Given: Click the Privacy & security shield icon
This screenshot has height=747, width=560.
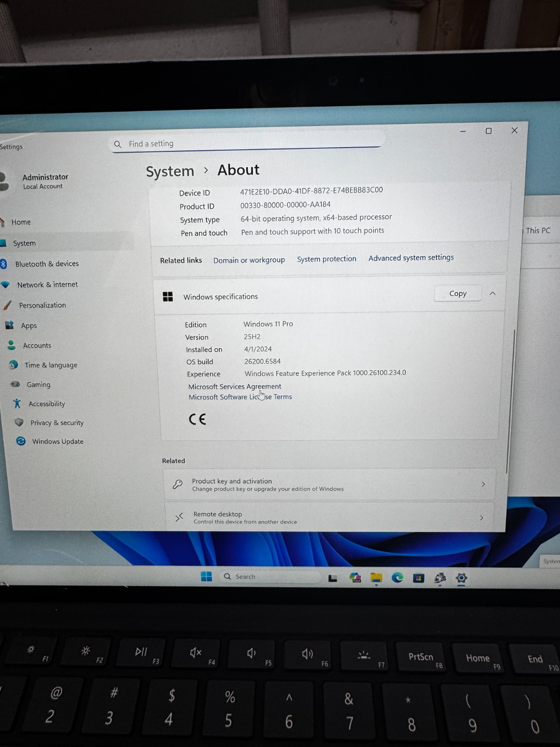Looking at the screenshot, I should coord(19,422).
